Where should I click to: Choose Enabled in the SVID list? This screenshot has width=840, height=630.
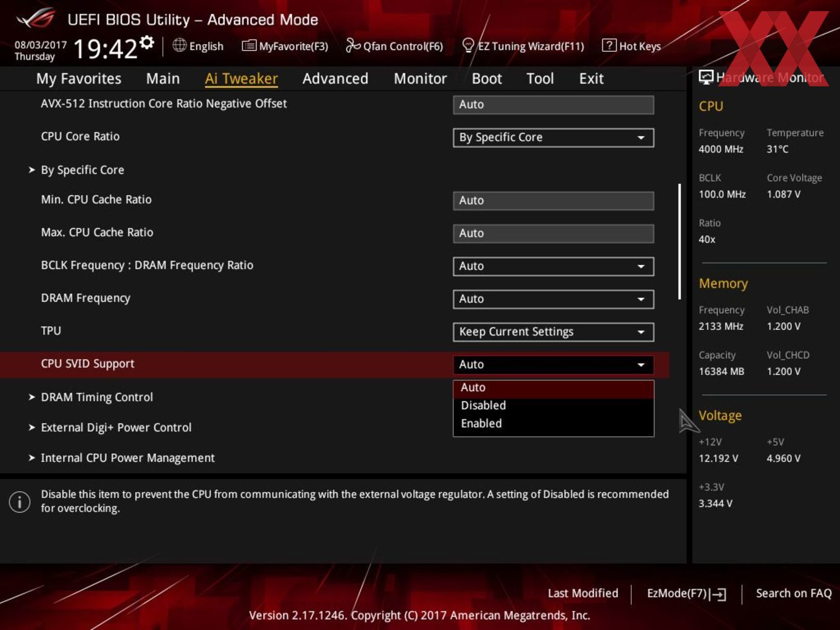click(553, 424)
